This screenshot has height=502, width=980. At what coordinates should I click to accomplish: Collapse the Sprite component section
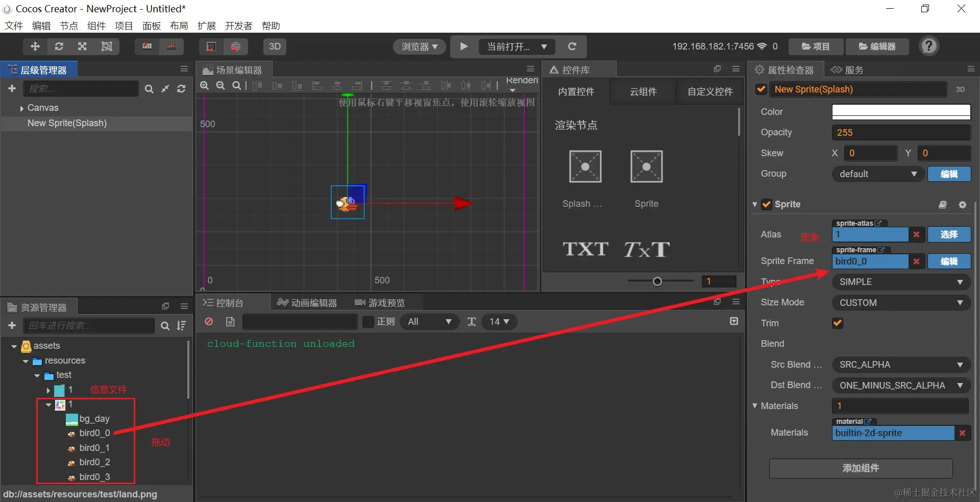[x=755, y=205]
